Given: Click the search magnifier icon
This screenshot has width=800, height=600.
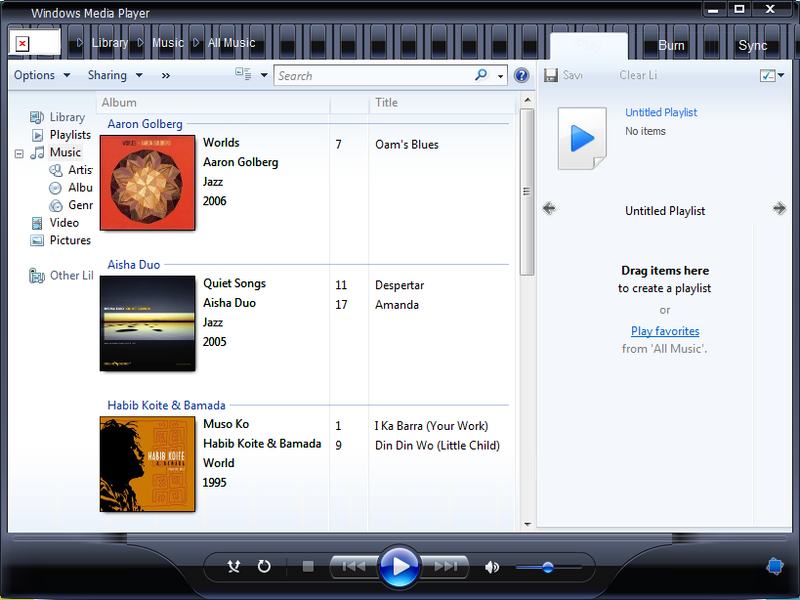Looking at the screenshot, I should pos(481,76).
